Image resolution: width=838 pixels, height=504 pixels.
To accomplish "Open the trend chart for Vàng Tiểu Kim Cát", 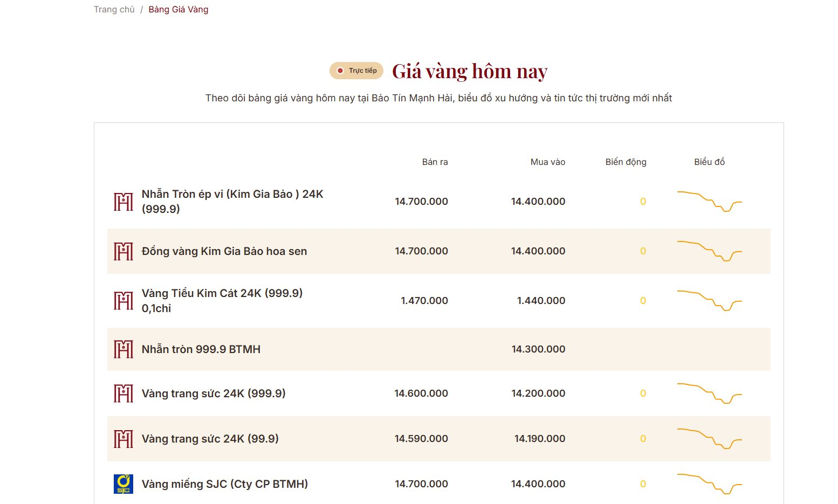I will (710, 300).
